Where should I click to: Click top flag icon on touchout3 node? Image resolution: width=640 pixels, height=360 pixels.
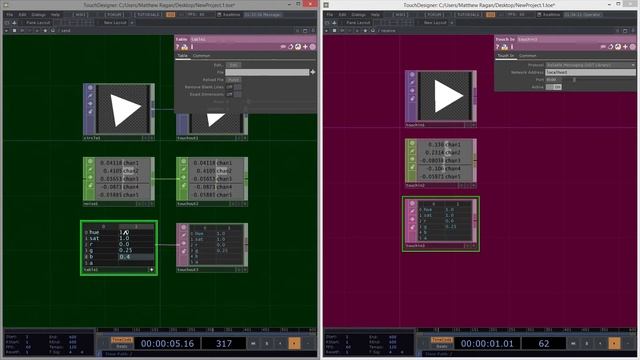point(183,227)
